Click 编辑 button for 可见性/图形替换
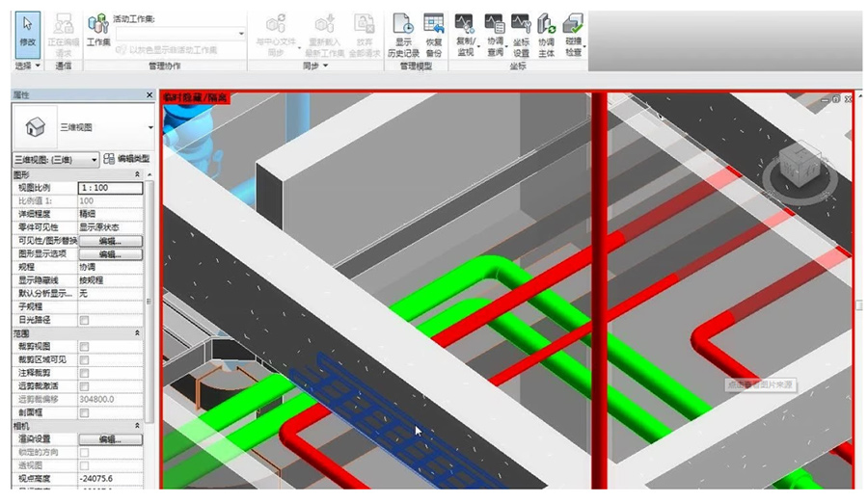 (110, 240)
